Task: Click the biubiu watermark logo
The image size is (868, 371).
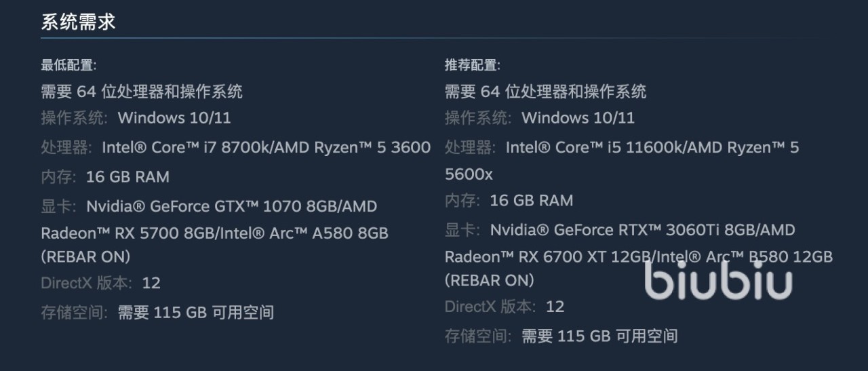Action: pos(718,279)
